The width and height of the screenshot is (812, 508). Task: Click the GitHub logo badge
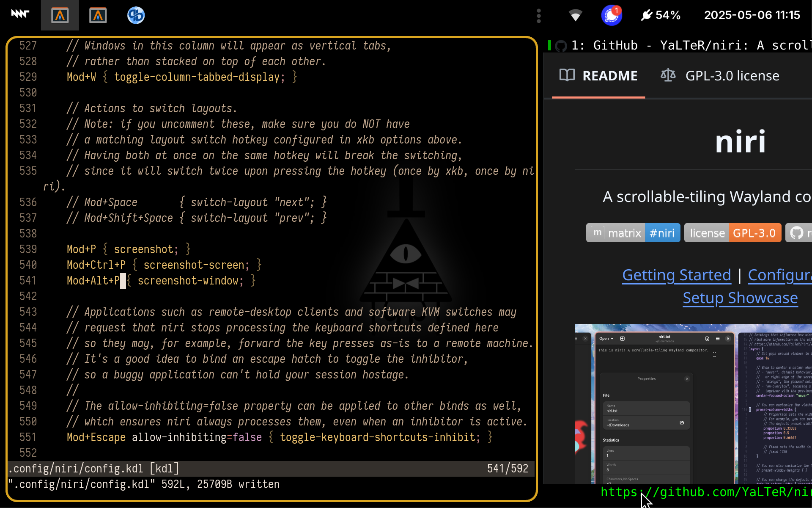pyautogui.click(x=798, y=233)
